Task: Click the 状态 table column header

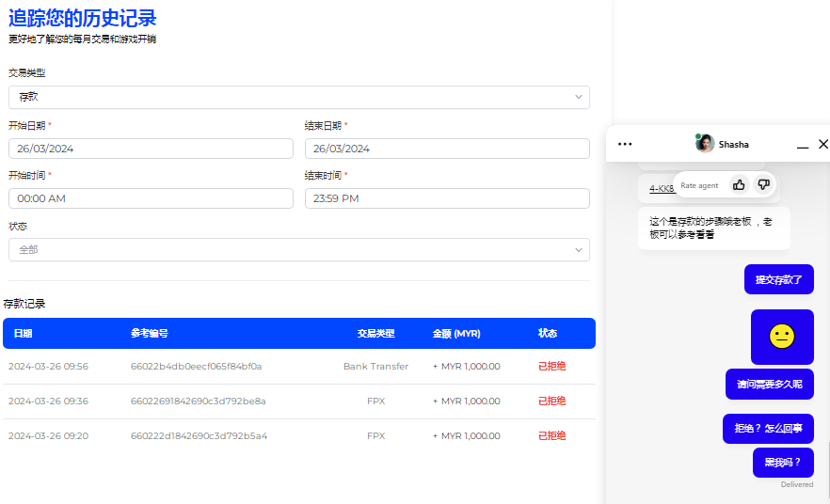Action: point(548,334)
